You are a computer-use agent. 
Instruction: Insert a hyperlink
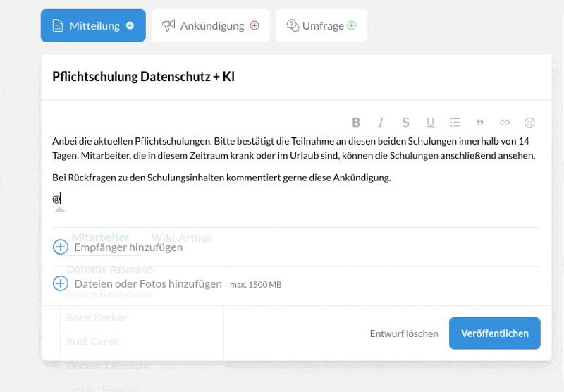(504, 122)
